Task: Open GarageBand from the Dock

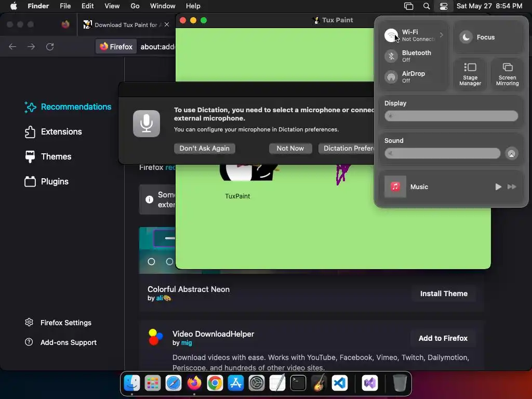Action: (x=319, y=383)
